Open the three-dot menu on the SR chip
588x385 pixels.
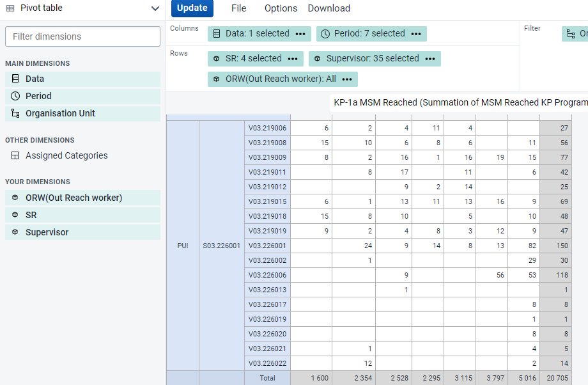[293, 59]
